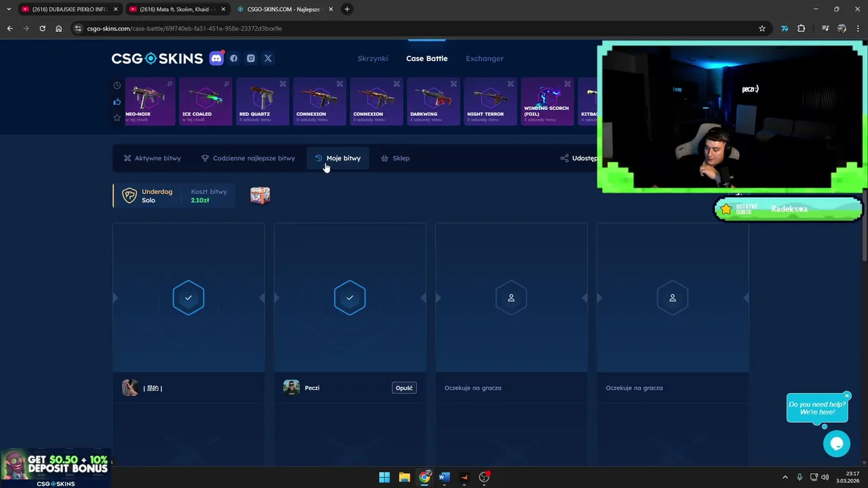Click the browser home icon

click(59, 28)
